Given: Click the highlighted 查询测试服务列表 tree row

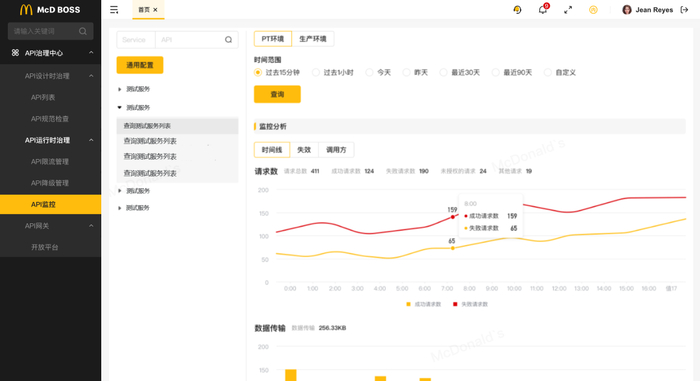Looking at the screenshot, I should click(x=177, y=126).
